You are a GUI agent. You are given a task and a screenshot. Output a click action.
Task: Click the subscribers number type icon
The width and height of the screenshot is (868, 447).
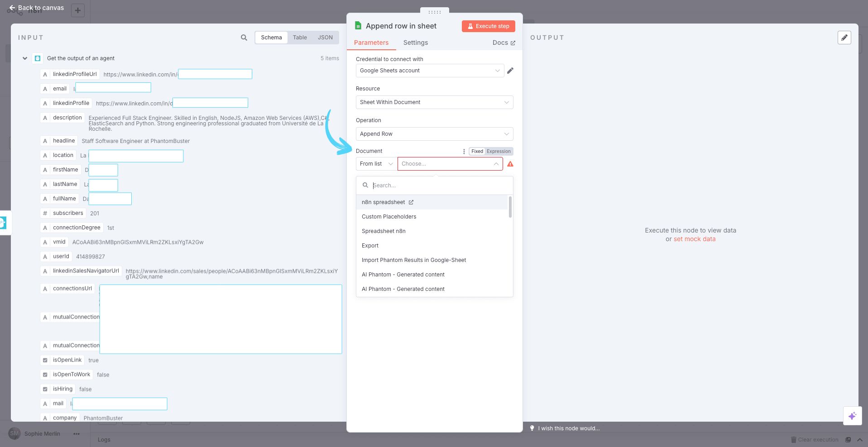click(x=45, y=214)
